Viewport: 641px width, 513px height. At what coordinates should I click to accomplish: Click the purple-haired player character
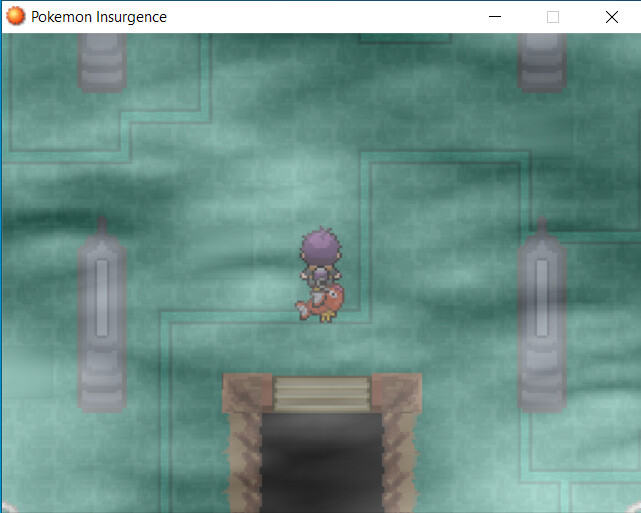click(321, 259)
